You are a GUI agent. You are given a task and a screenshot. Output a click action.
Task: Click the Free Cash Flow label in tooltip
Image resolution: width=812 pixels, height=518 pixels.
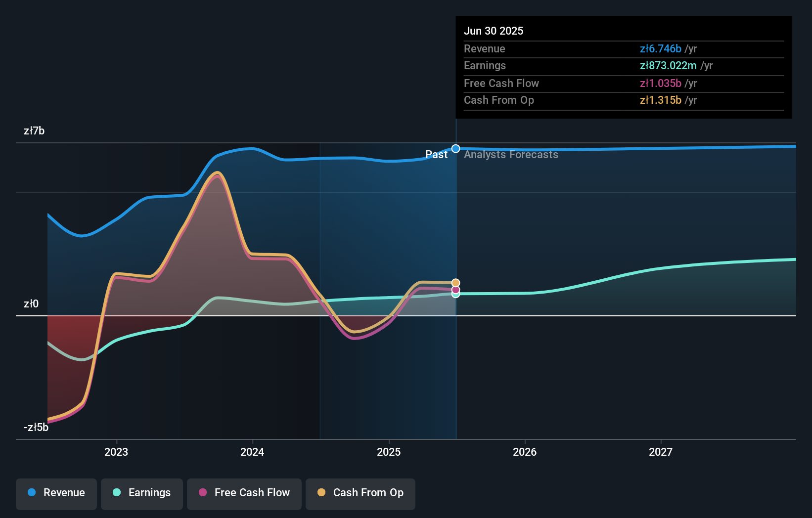click(501, 83)
